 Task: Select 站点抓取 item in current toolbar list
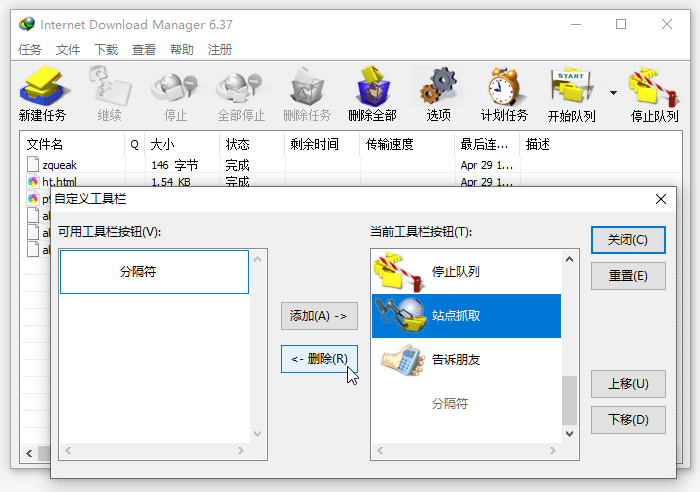[466, 316]
